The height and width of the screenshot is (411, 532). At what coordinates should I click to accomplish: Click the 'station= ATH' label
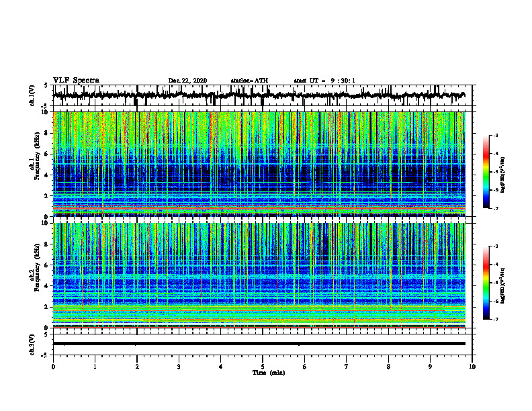click(x=249, y=81)
